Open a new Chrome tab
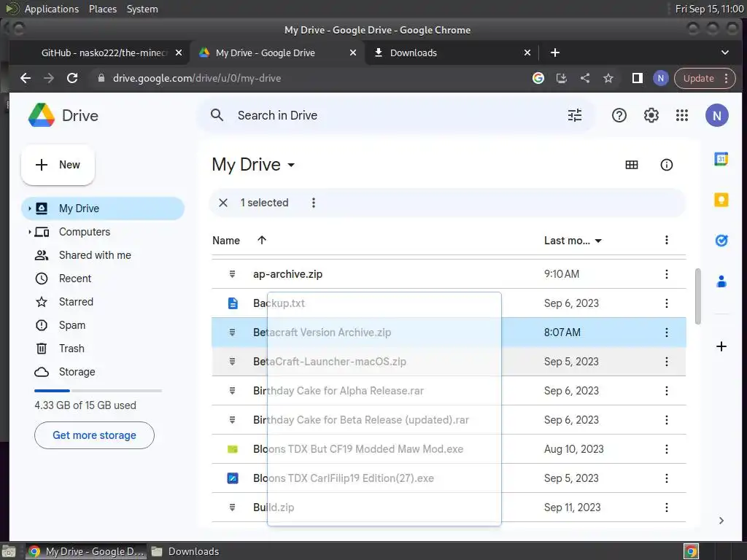 pos(554,52)
